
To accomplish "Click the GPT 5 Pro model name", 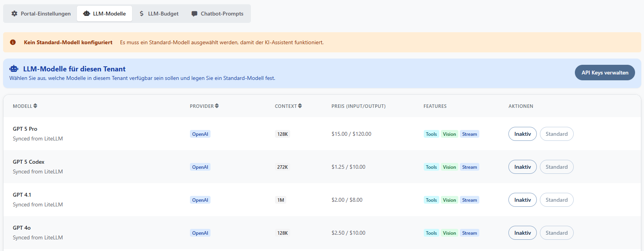I will (x=25, y=129).
